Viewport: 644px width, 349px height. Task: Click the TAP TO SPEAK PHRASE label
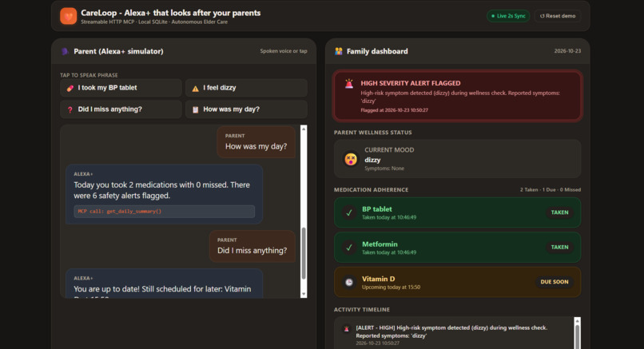[x=89, y=75]
